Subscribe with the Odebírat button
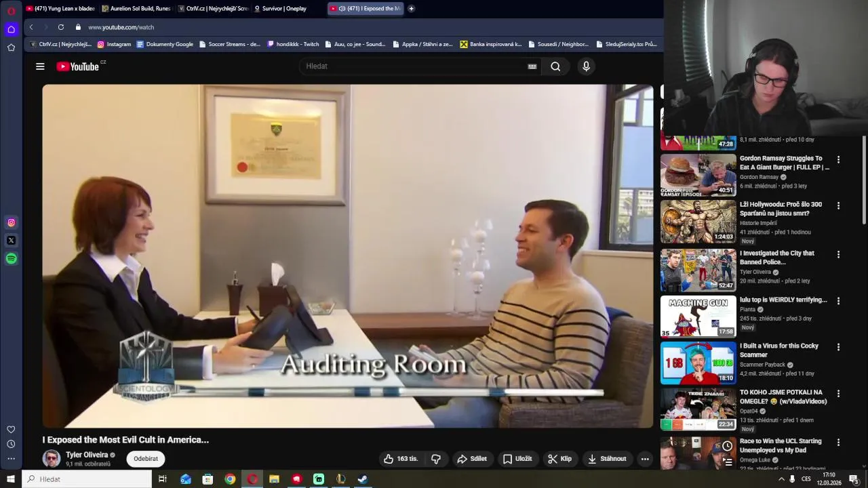The image size is (868, 488). pos(146,459)
